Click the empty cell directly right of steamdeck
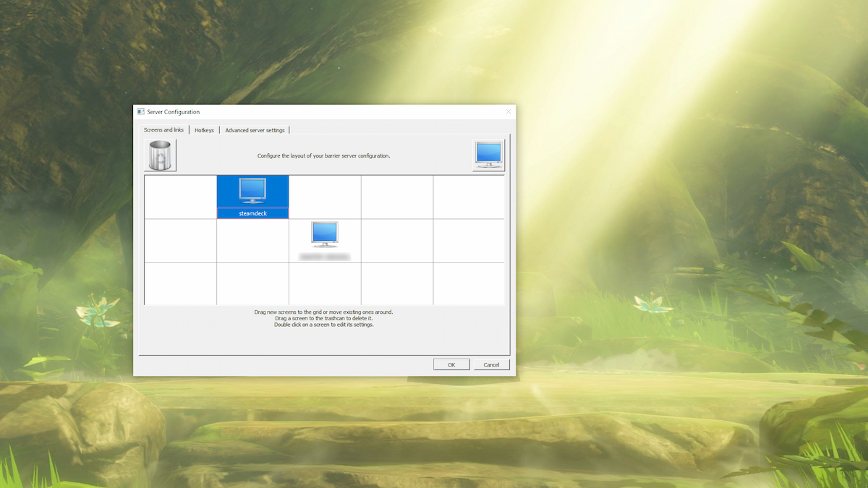This screenshot has height=488, width=868. [325, 197]
